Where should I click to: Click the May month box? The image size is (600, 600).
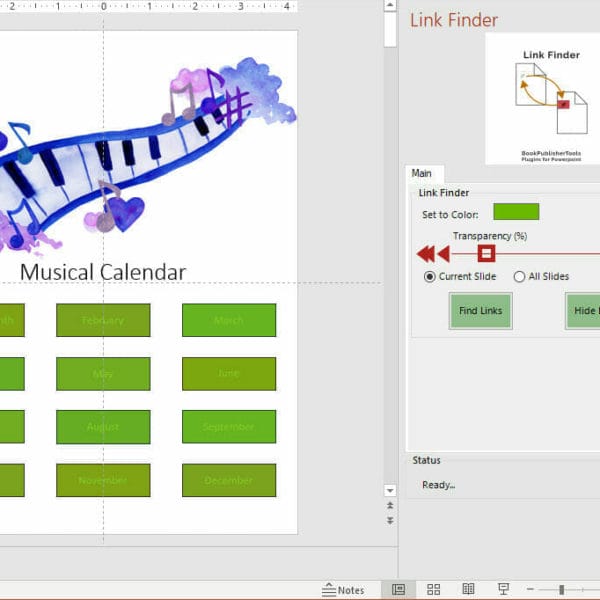point(103,374)
